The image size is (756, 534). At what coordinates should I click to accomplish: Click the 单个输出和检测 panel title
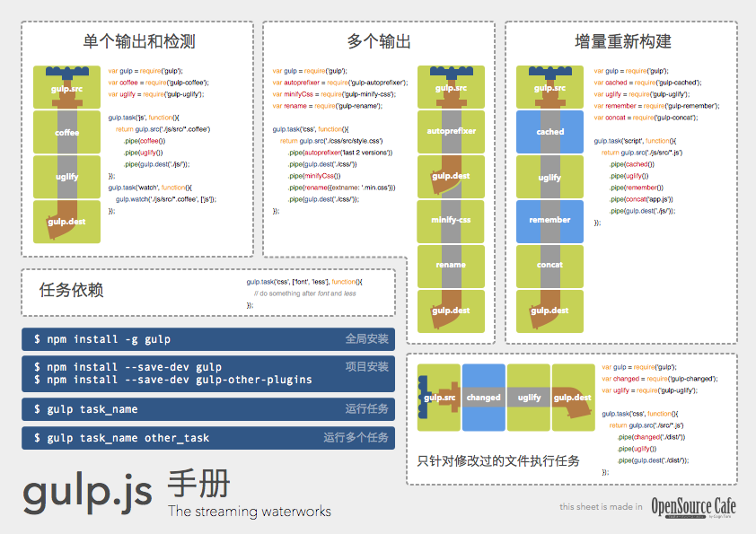coord(139,41)
